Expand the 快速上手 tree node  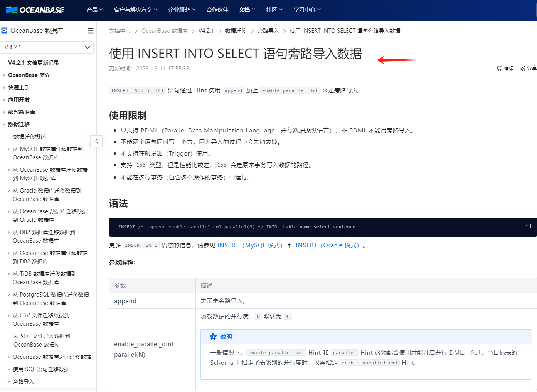[4, 87]
